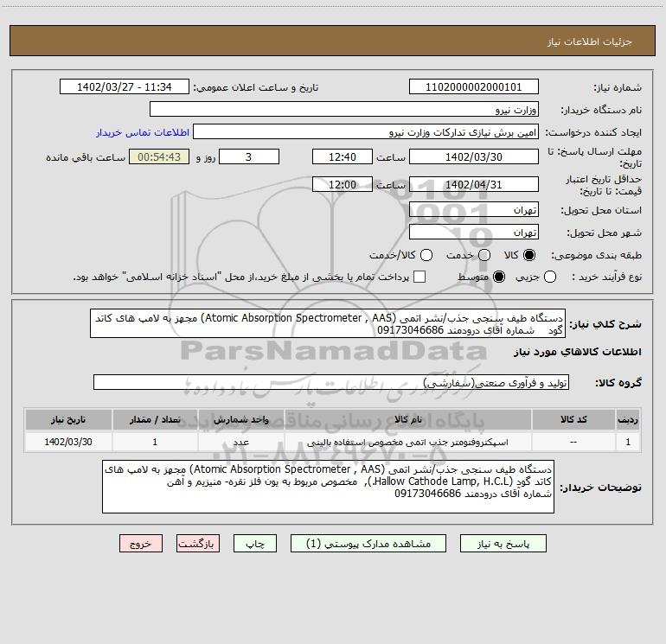The width and height of the screenshot is (666, 644).
Task: Click the کد کالا column header
Action: pyautogui.click(x=573, y=419)
